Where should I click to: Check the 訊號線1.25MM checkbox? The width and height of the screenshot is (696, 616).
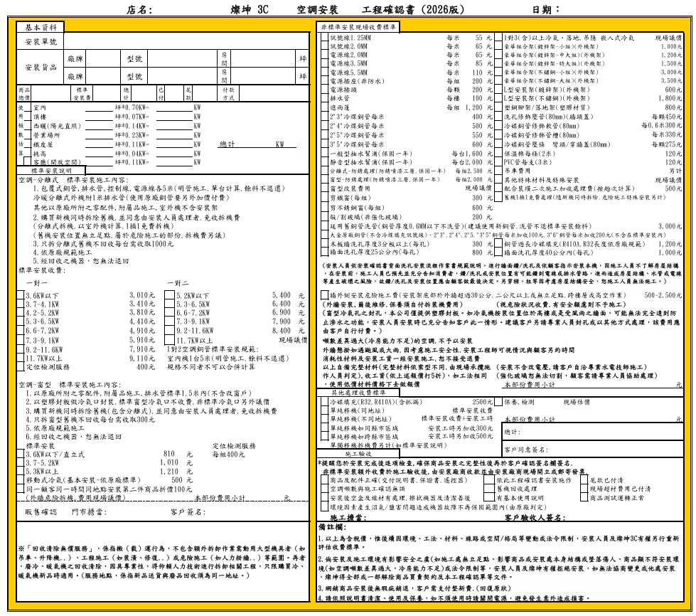click(323, 37)
